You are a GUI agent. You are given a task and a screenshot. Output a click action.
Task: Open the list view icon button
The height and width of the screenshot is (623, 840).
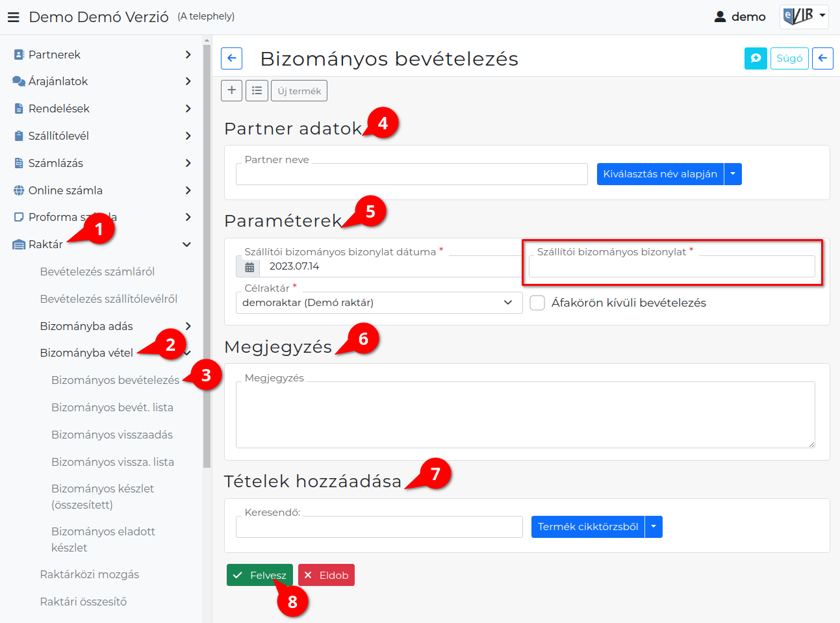(257, 90)
